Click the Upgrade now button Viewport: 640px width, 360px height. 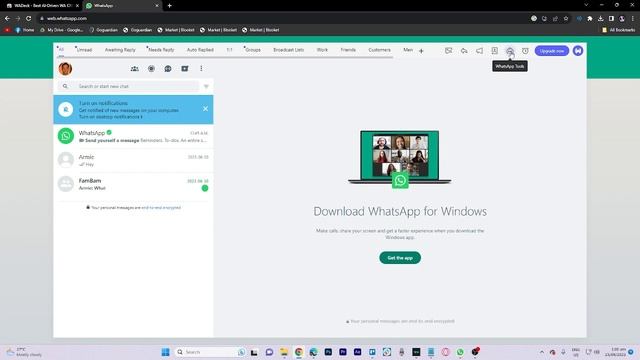[x=552, y=51]
